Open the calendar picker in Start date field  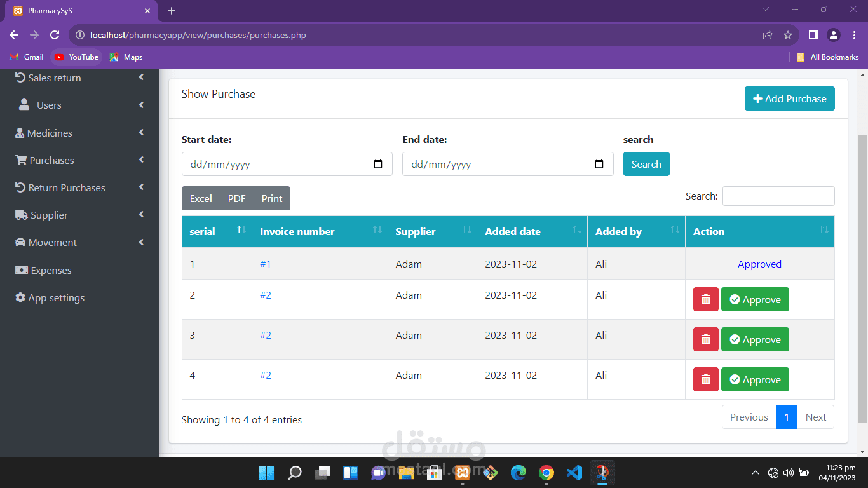tap(378, 164)
